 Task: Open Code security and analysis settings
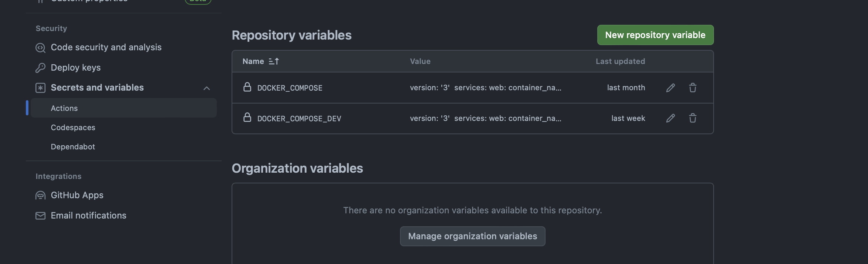106,47
